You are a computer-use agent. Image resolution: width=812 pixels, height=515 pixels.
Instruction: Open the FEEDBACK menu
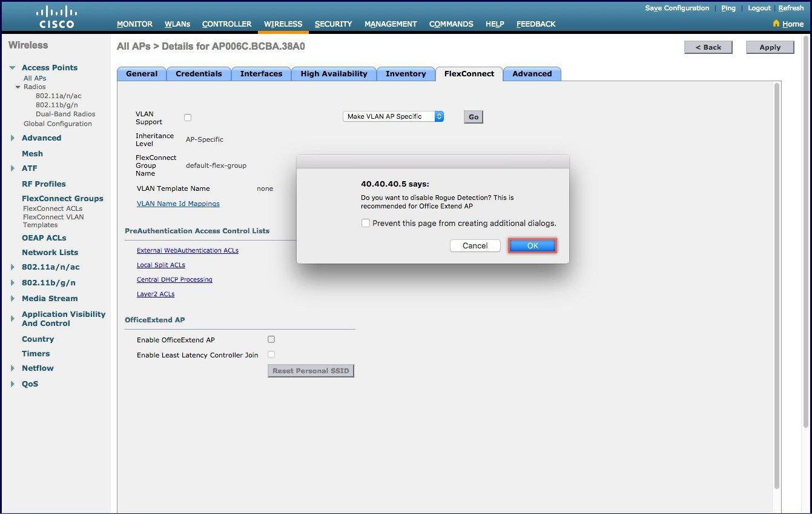point(536,24)
